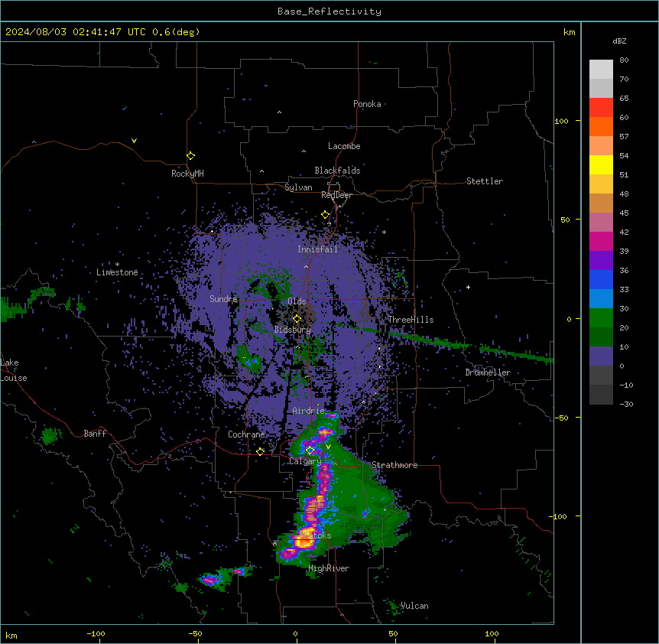
Task: Click the RockyMH label
Action: coord(187,174)
